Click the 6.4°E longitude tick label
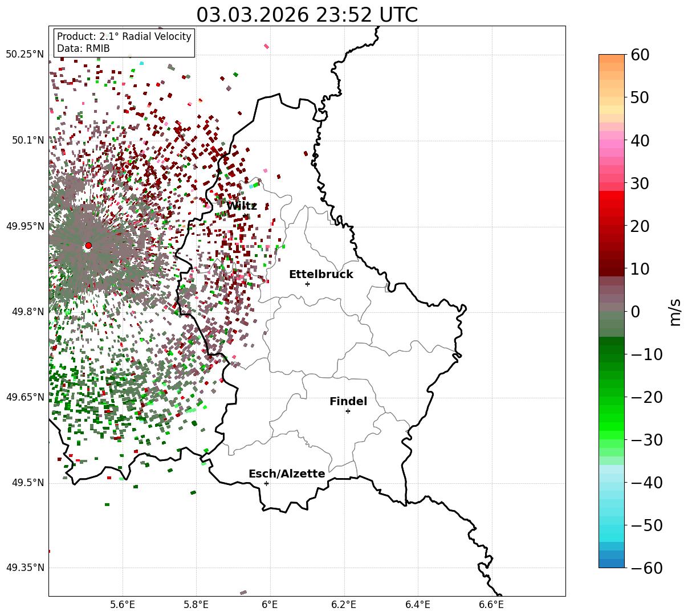Image resolution: width=688 pixels, height=616 pixels. pos(418,605)
